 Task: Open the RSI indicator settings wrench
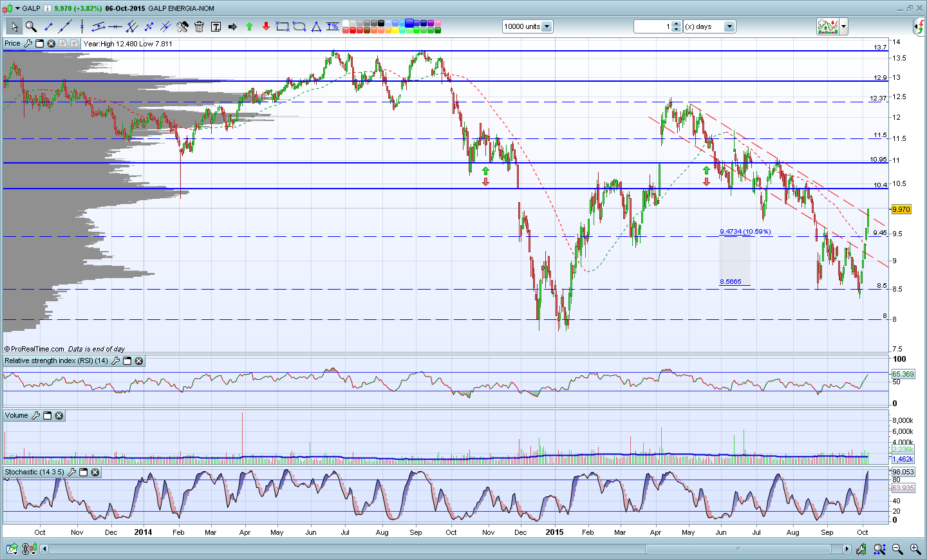tap(116, 361)
